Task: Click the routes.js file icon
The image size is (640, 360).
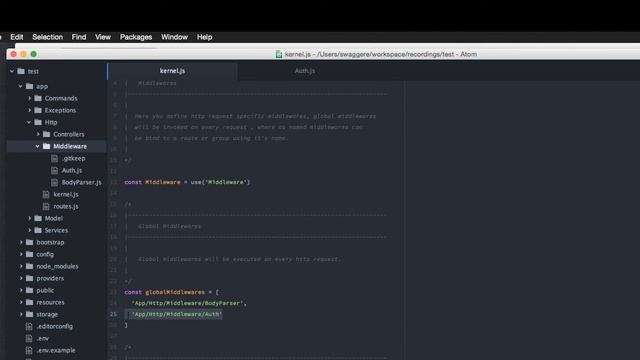Action: coord(46,206)
